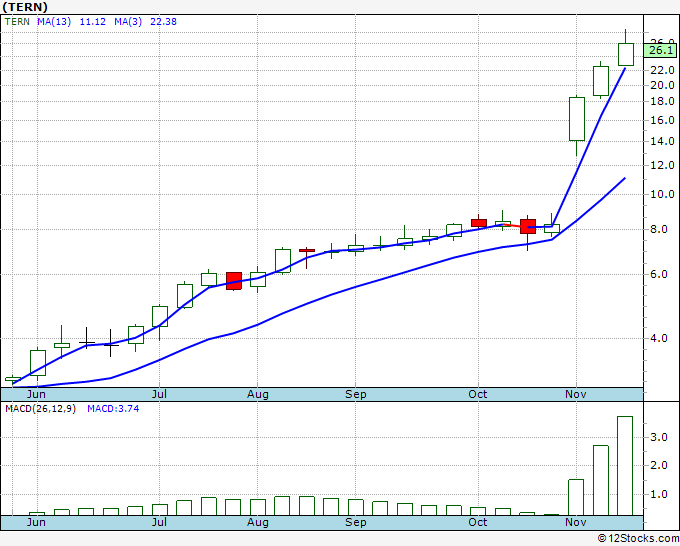
Task: Click the 20.0 price axis label
Action: 662,85
